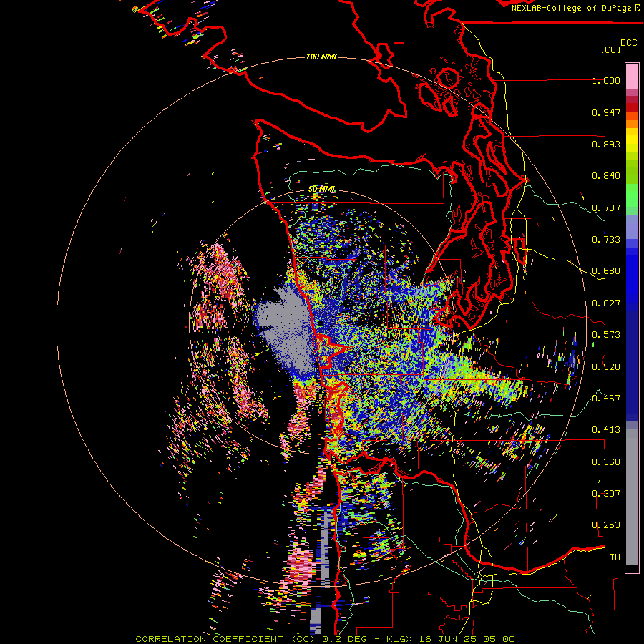Click the pink top segment of color bar

pyautogui.click(x=632, y=76)
